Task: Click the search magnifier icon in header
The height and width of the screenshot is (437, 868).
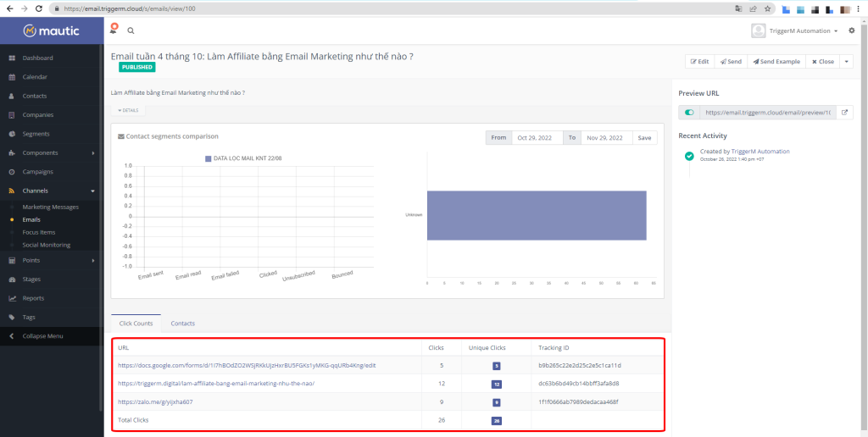Action: (x=131, y=30)
